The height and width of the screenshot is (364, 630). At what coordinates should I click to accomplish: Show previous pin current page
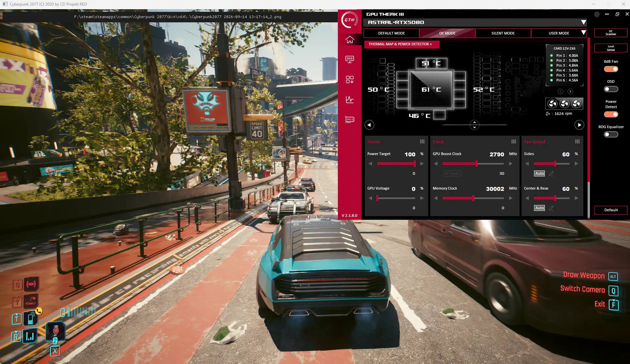[x=561, y=92]
